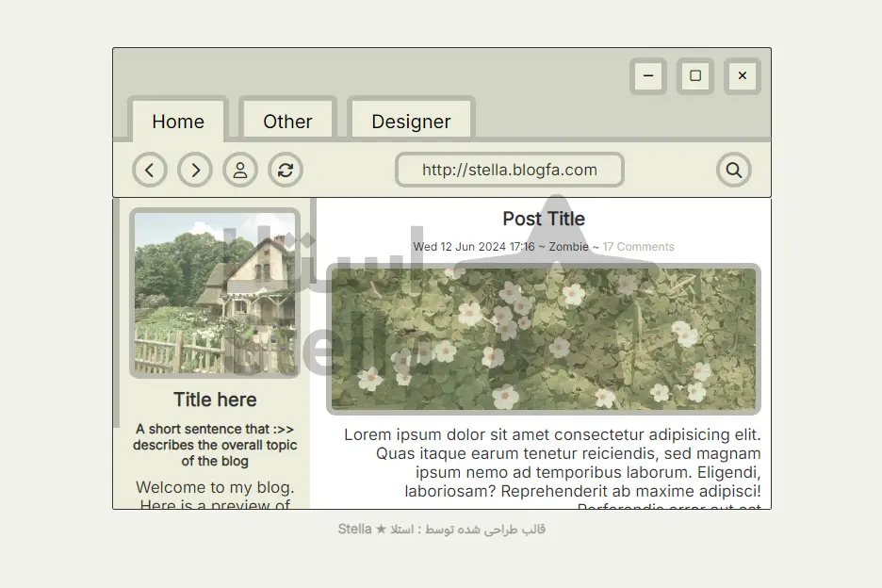882x588 pixels.
Task: Open the 17 Comments link
Action: pos(639,247)
